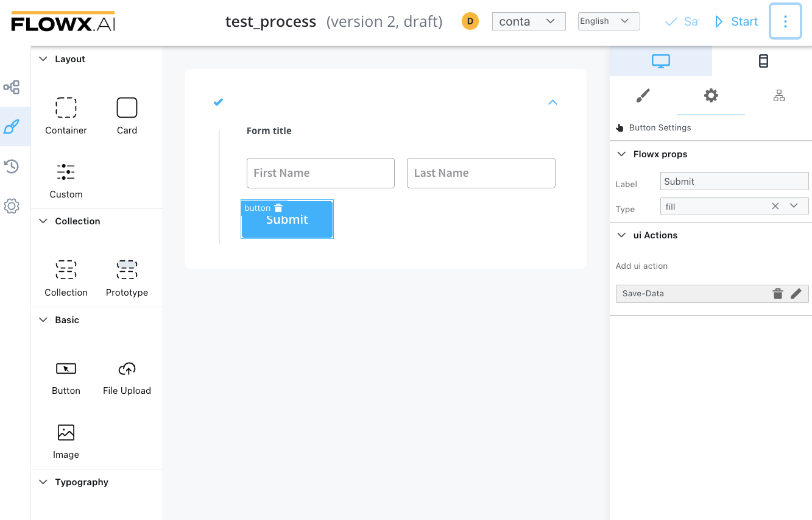Delete the Save-Data ui action

(x=777, y=294)
